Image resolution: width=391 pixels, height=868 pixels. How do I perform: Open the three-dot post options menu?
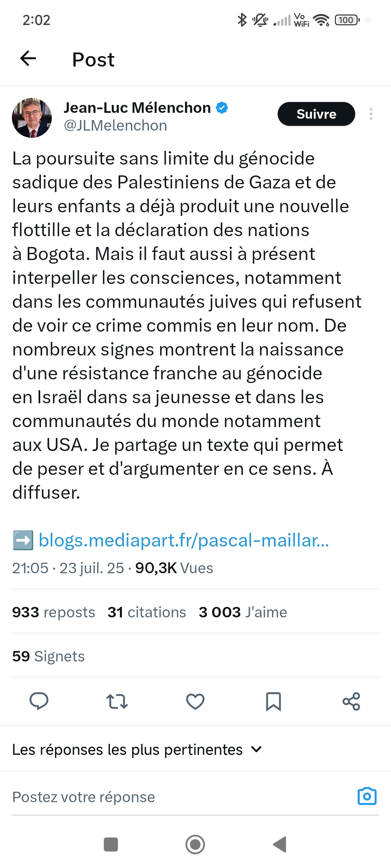371,114
